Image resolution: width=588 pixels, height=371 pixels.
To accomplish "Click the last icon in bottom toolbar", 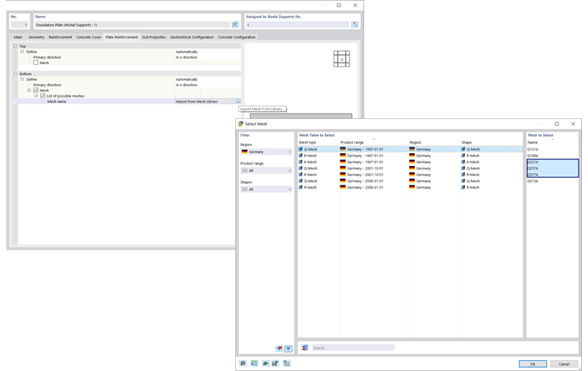I will (287, 363).
